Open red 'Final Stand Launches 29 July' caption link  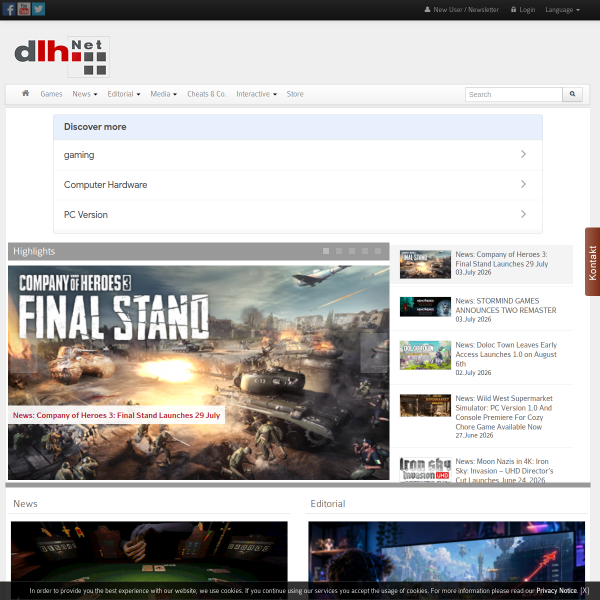tap(116, 415)
